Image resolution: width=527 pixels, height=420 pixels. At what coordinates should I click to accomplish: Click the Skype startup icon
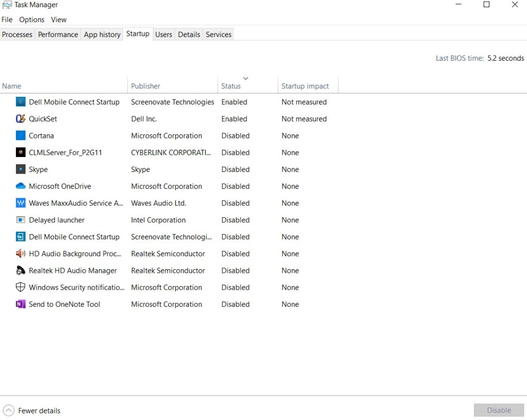(21, 169)
